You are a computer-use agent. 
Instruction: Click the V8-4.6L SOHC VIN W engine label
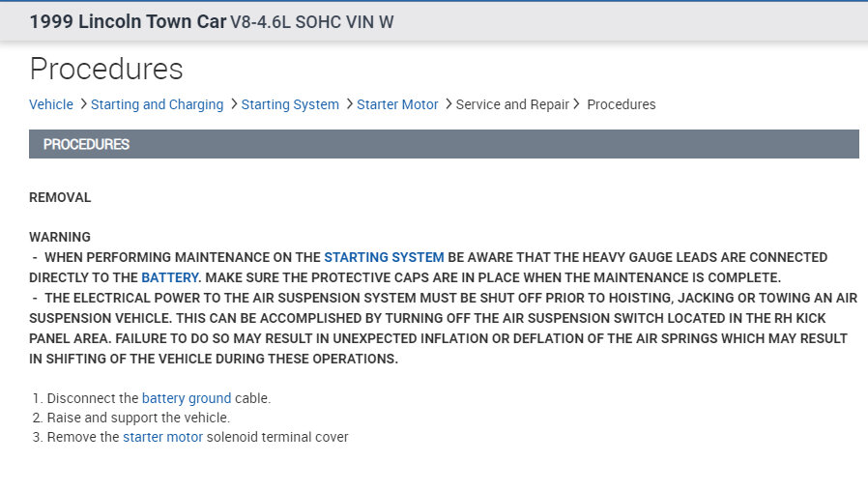point(311,22)
